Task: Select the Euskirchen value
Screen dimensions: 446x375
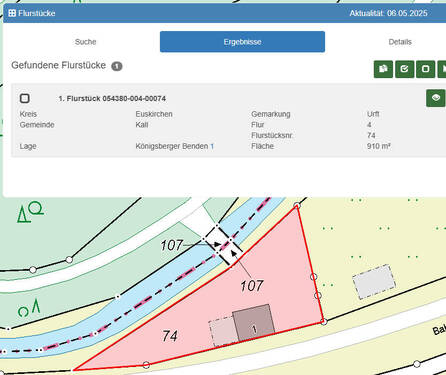Action: [x=154, y=114]
